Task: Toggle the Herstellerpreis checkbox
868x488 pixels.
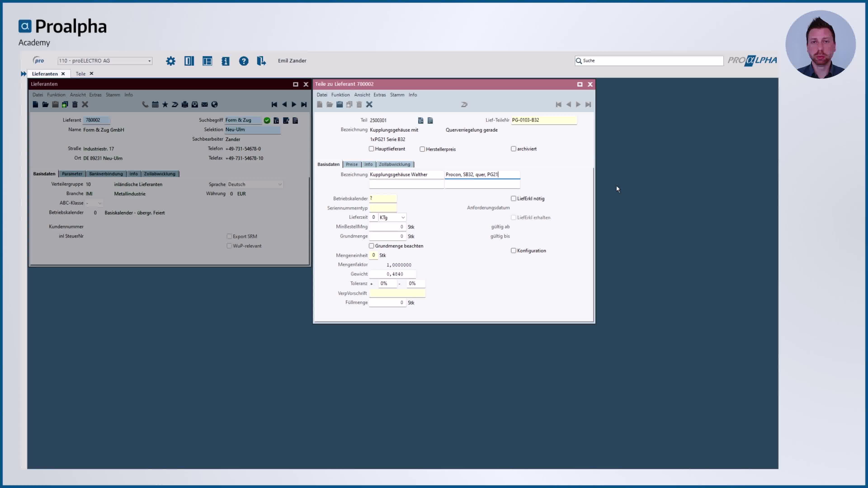Action: tap(422, 149)
